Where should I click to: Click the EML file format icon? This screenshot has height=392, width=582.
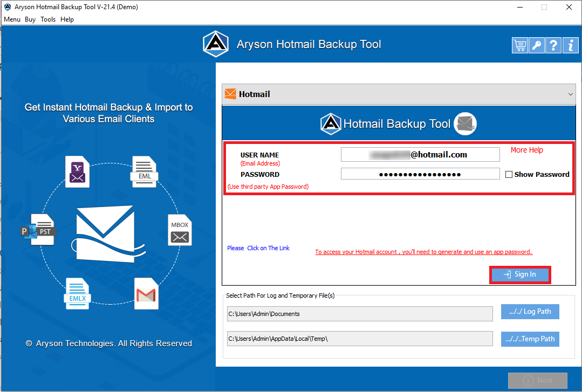coord(145,171)
